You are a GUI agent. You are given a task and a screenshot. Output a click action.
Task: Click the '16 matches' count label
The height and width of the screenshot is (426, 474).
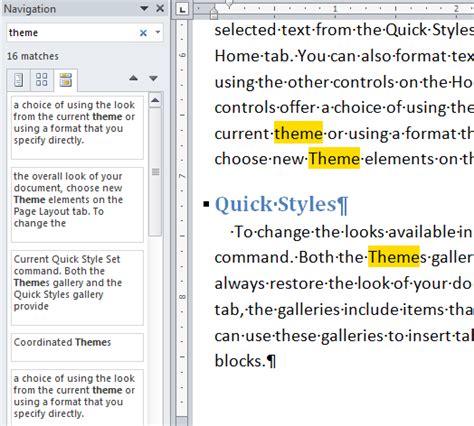pyautogui.click(x=33, y=56)
